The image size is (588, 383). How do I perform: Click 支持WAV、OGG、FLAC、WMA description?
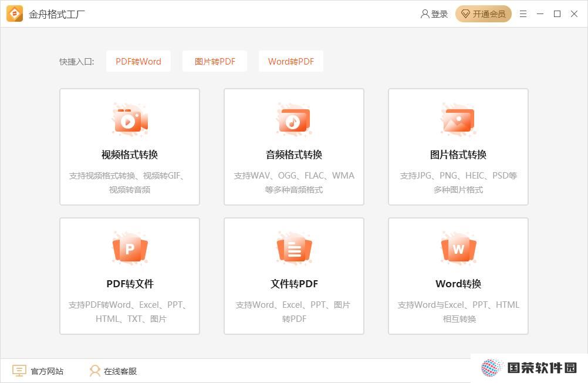(x=294, y=176)
